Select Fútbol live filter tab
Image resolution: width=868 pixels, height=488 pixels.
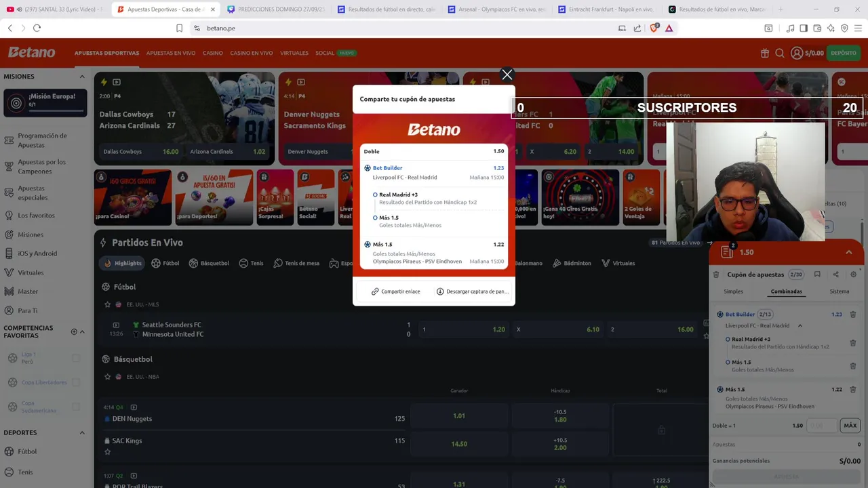(165, 263)
